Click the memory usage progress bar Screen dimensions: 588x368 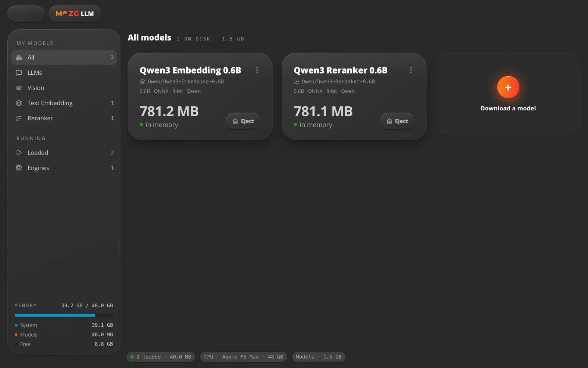64,315
